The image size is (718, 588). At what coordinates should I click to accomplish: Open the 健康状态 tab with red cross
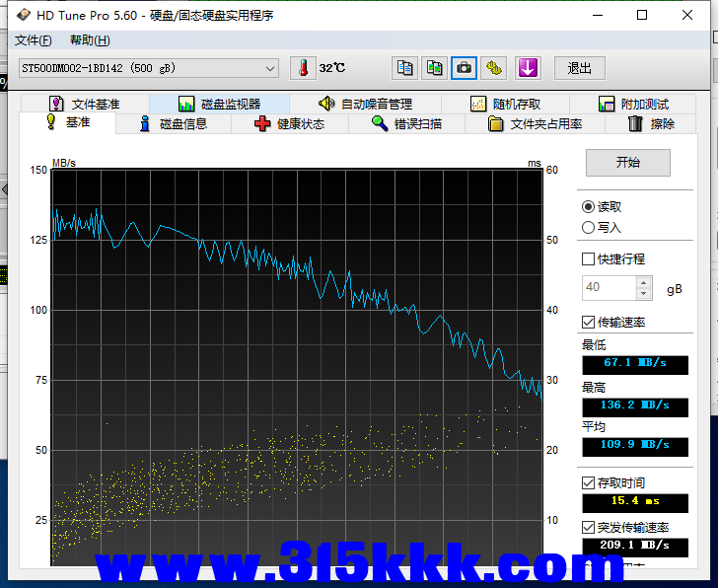(289, 124)
